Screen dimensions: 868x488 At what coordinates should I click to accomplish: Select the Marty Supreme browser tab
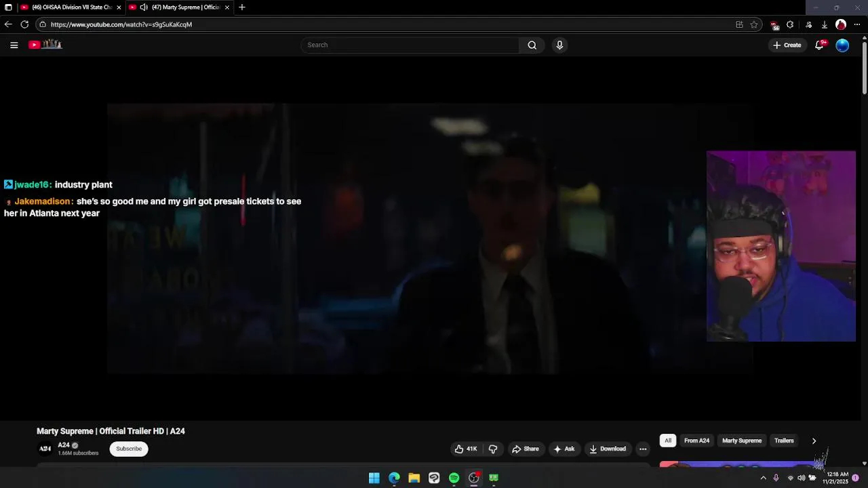tap(180, 7)
